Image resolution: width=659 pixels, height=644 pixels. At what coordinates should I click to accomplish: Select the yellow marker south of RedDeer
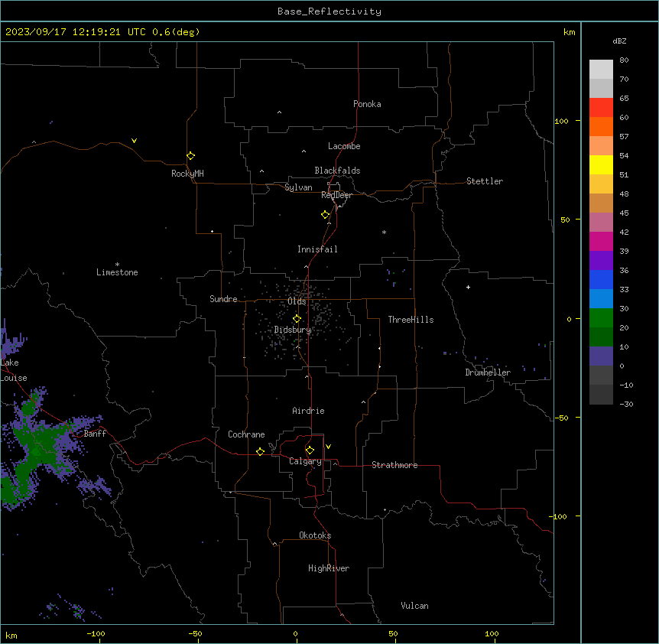[x=325, y=215]
